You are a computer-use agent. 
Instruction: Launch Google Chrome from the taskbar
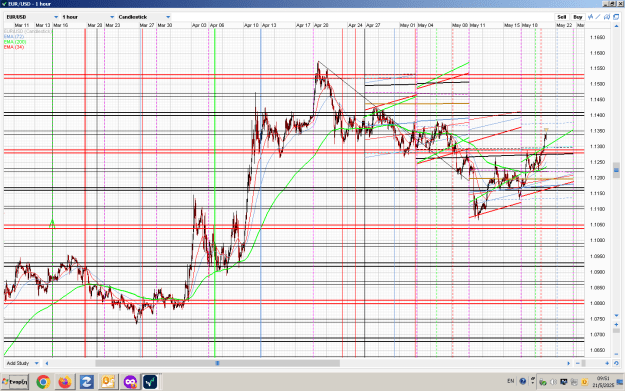click(43, 382)
